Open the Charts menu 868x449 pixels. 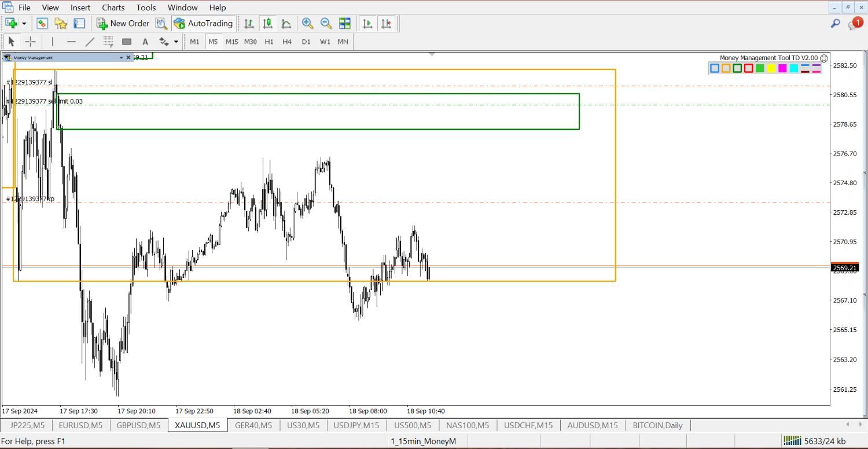(x=113, y=8)
